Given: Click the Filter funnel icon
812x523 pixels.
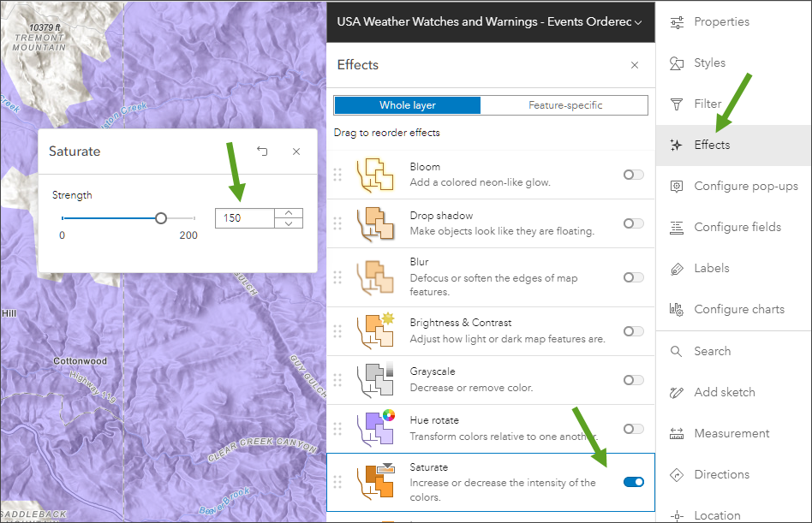Looking at the screenshot, I should click(x=677, y=104).
